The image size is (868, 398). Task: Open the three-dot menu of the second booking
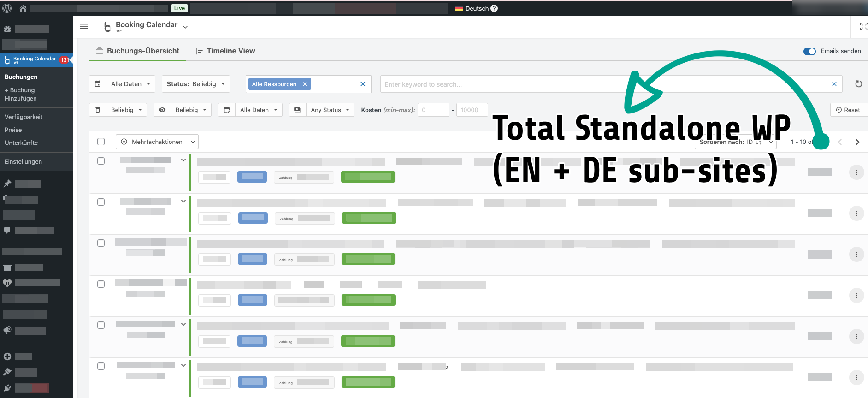pos(856,214)
